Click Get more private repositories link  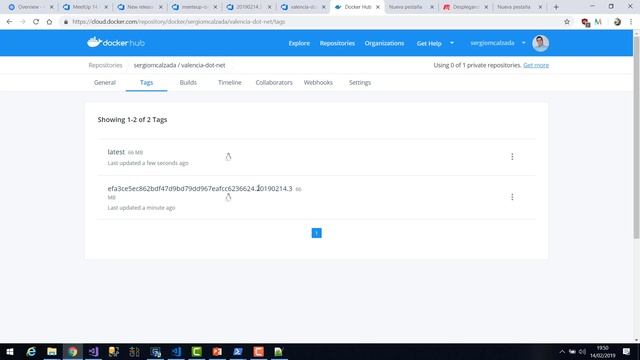point(536,65)
